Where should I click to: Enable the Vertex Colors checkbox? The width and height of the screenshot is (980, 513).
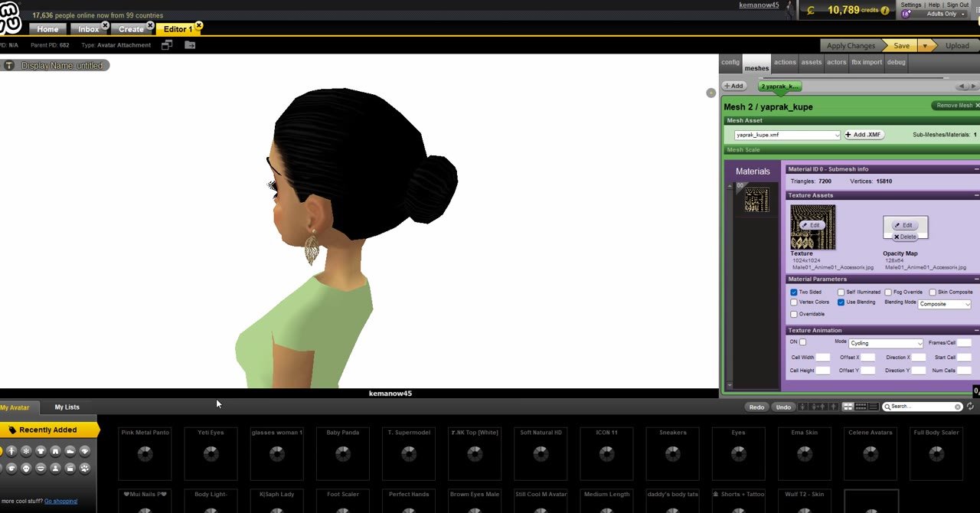pos(794,302)
